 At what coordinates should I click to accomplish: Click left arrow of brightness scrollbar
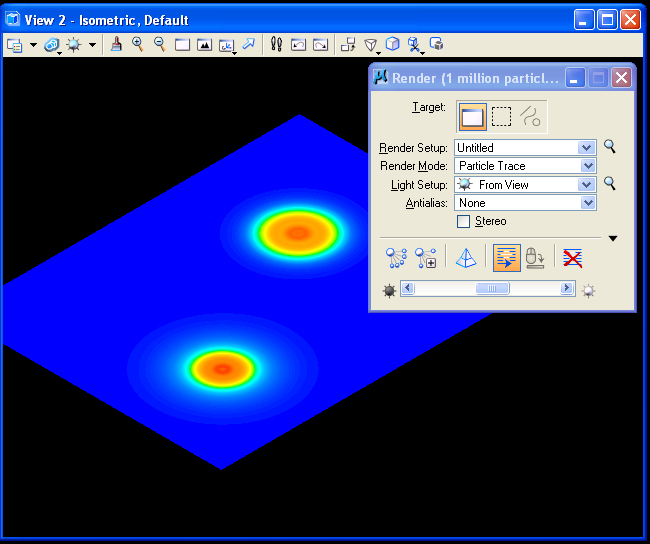coord(407,288)
